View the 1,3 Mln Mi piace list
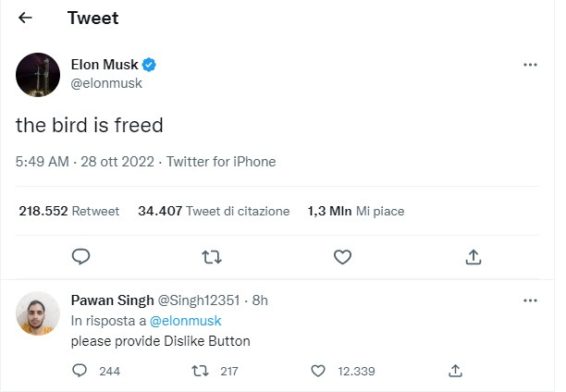Screen dimensions: 566x392 356,211
